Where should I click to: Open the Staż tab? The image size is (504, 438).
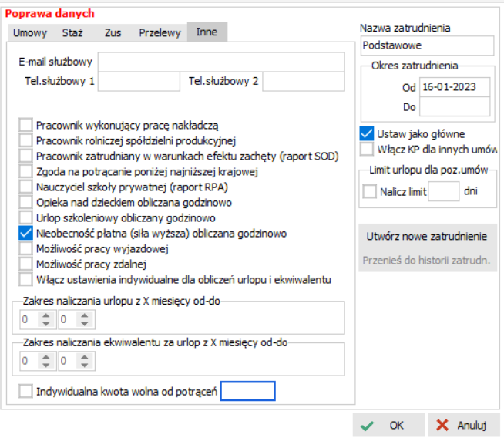click(x=72, y=32)
